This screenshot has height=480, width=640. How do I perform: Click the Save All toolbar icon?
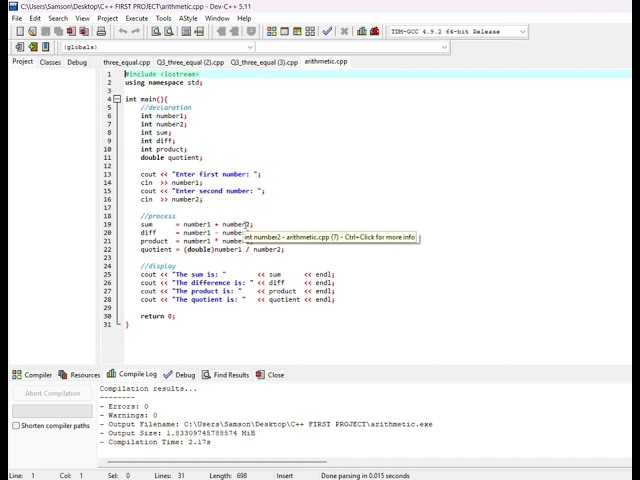[x=58, y=31]
